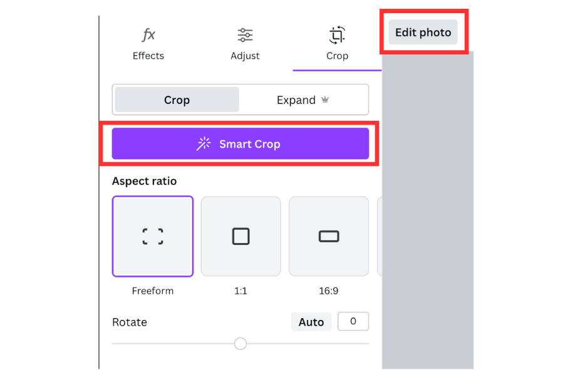Select the Freeform dashed-square icon
This screenshot has height=392, width=580.
(153, 236)
